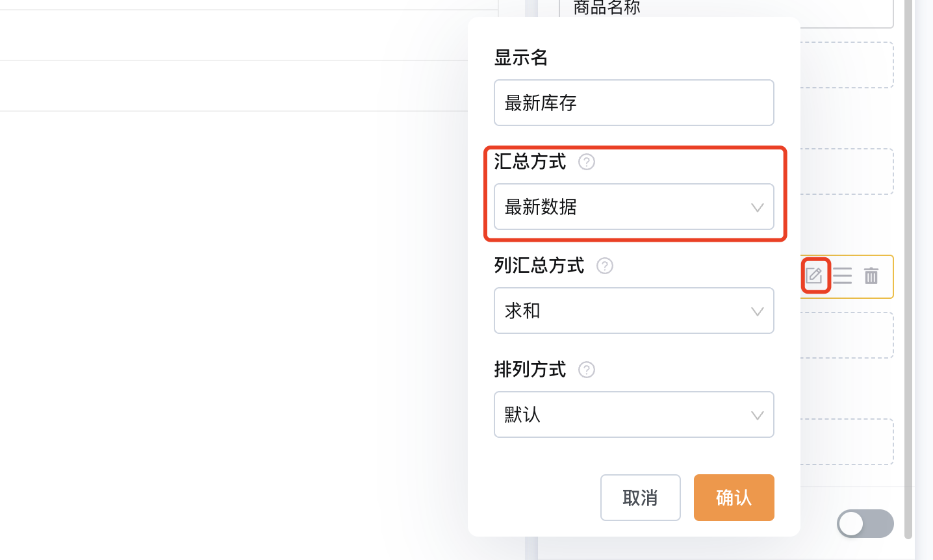The image size is (933, 560).
Task: Expand the 排列方式 dropdown showing 默认
Action: coord(634,414)
